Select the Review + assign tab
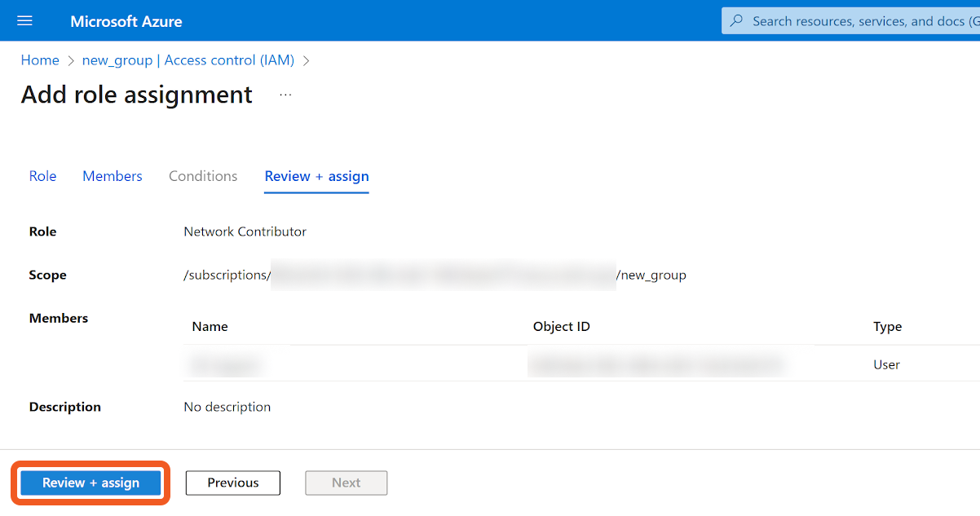Viewport: 980px width, 516px height. coord(316,176)
